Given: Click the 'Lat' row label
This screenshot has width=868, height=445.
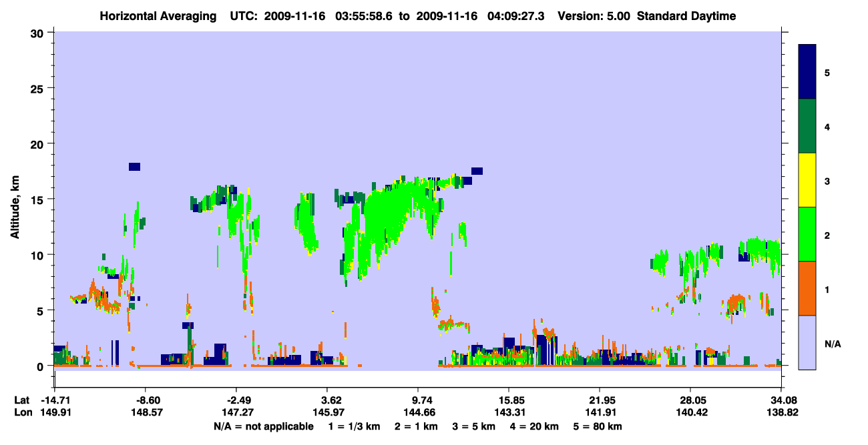Looking at the screenshot, I should [22, 400].
